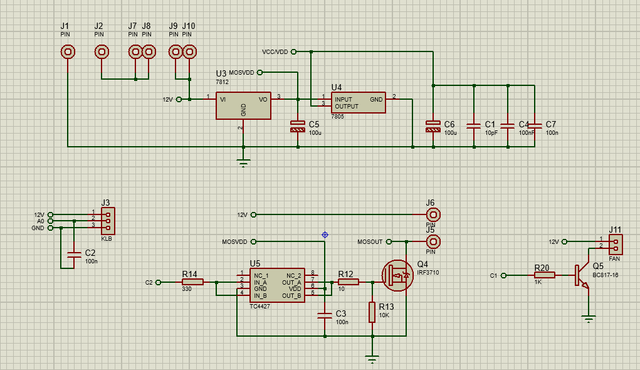Click the C1 terminal feeding R20
640x370 pixels.
(504, 275)
